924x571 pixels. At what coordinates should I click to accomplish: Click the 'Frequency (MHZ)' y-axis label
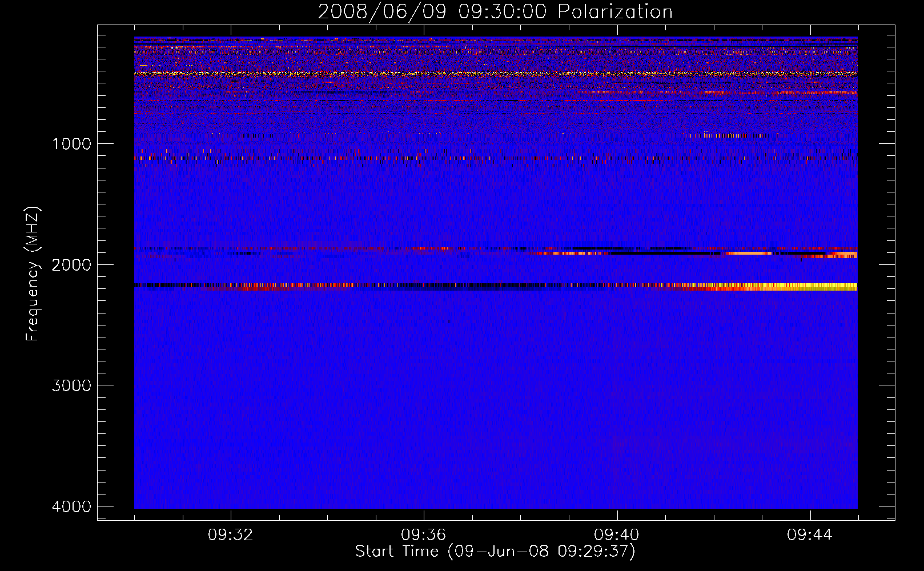[33, 274]
